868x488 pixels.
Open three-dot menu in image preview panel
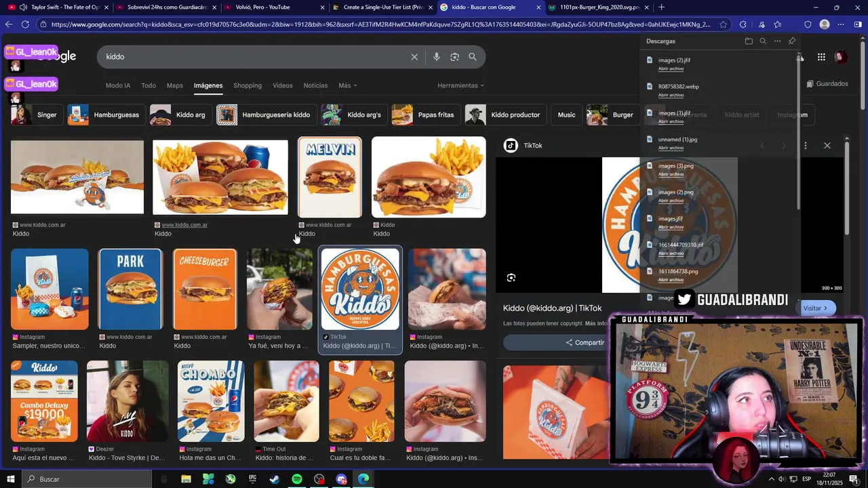click(x=806, y=146)
